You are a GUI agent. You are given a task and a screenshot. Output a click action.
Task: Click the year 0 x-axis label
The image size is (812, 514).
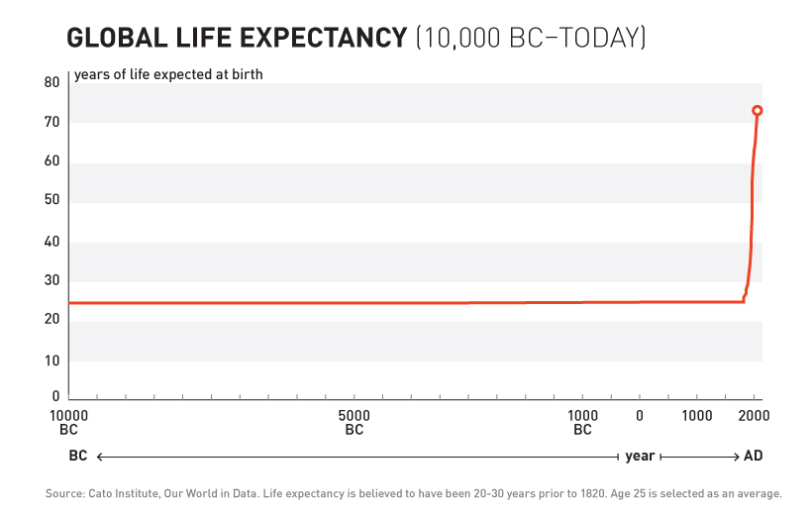point(640,415)
